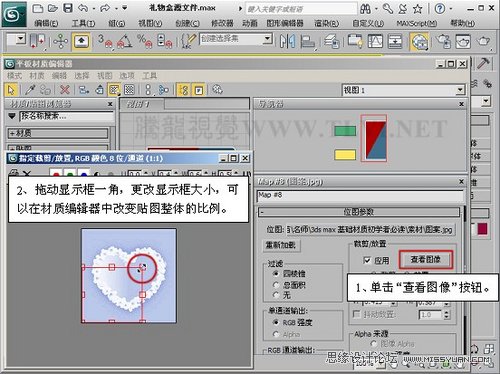Toggle the Angle Snap icon
The width and height of the screenshot is (500, 374).
[x=124, y=41]
